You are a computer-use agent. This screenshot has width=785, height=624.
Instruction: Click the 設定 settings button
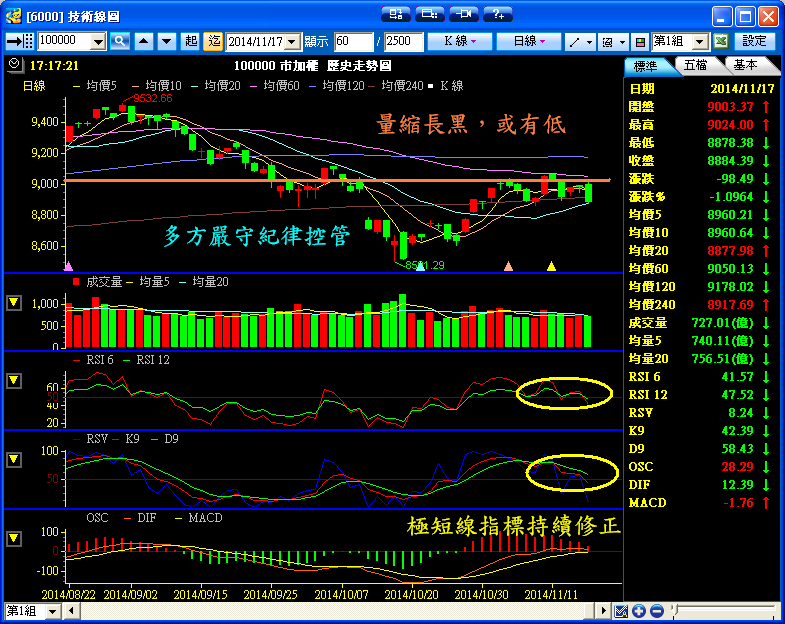755,41
